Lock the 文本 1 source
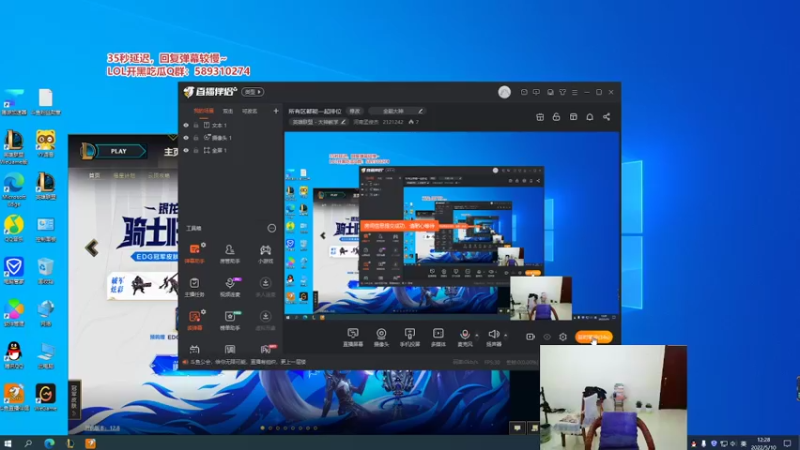 195,125
